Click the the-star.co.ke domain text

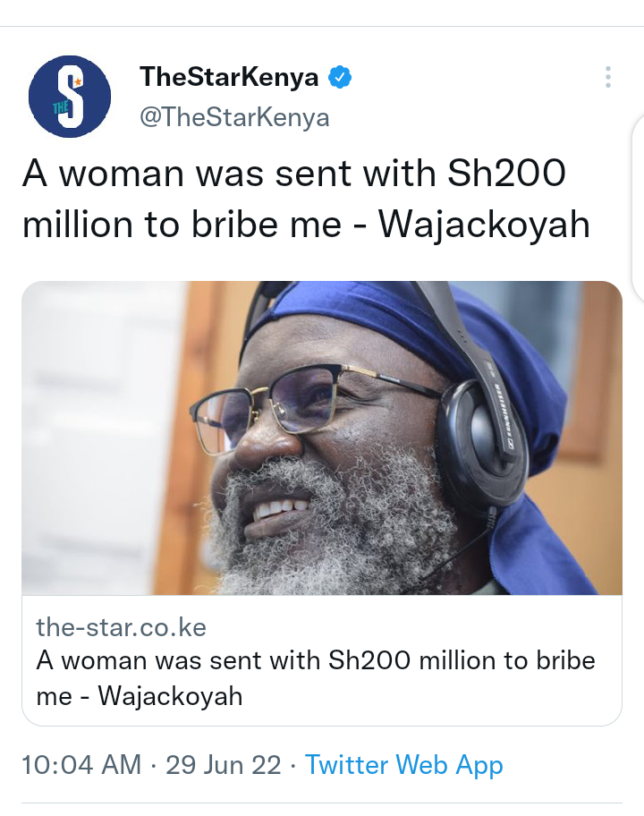(122, 627)
